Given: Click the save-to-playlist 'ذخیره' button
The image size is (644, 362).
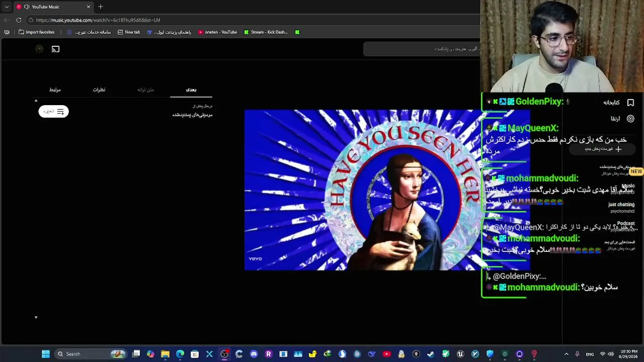Looking at the screenshot, I should pyautogui.click(x=53, y=112).
